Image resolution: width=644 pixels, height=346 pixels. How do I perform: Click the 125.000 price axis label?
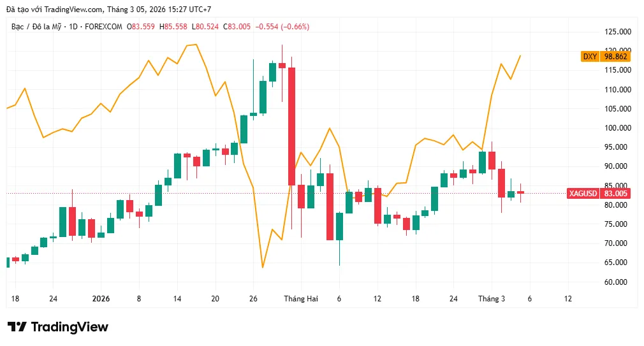618,32
